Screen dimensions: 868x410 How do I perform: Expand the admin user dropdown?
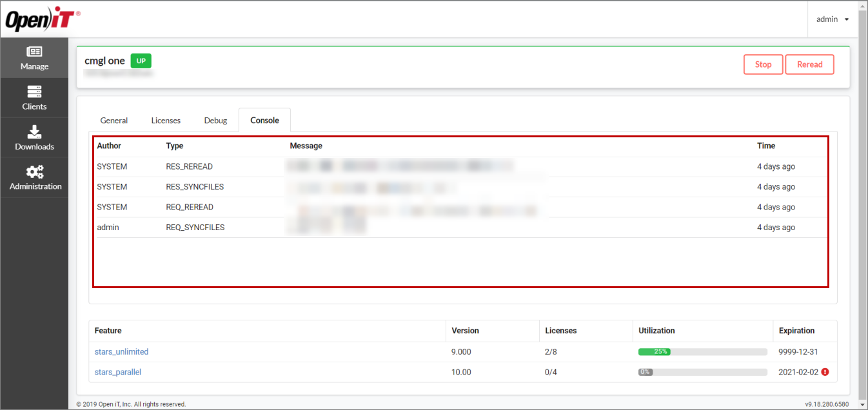click(833, 19)
